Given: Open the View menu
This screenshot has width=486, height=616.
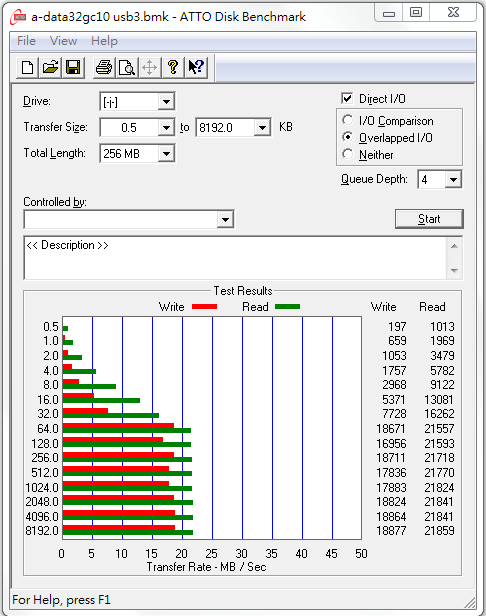Looking at the screenshot, I should 63,41.
